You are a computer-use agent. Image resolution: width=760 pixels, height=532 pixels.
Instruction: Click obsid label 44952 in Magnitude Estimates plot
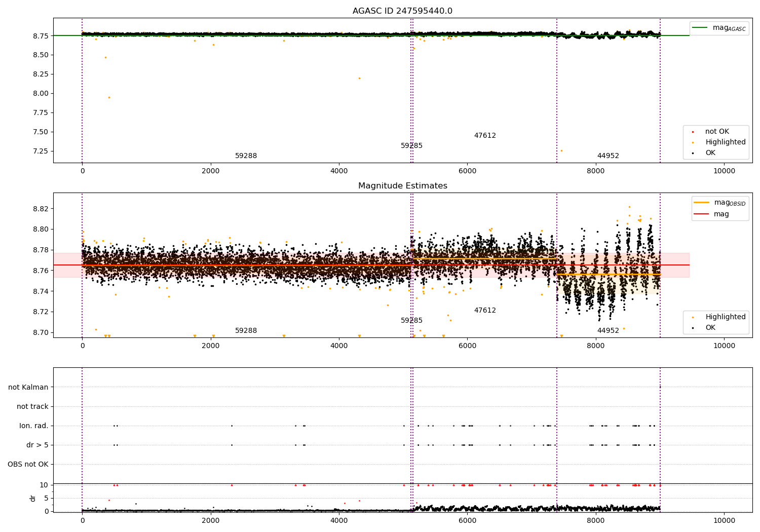[608, 330]
